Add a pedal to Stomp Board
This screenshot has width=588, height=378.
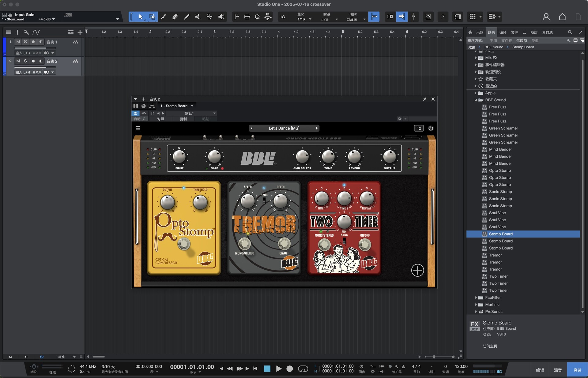(x=417, y=270)
